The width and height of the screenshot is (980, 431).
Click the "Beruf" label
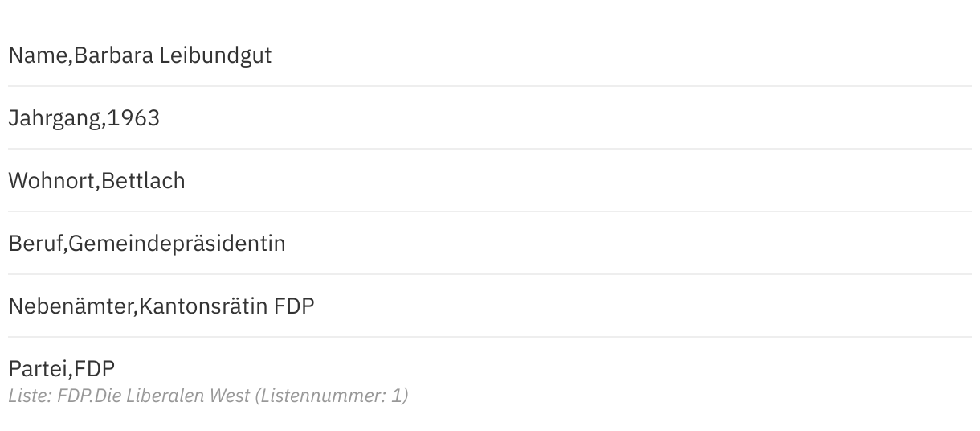click(35, 244)
